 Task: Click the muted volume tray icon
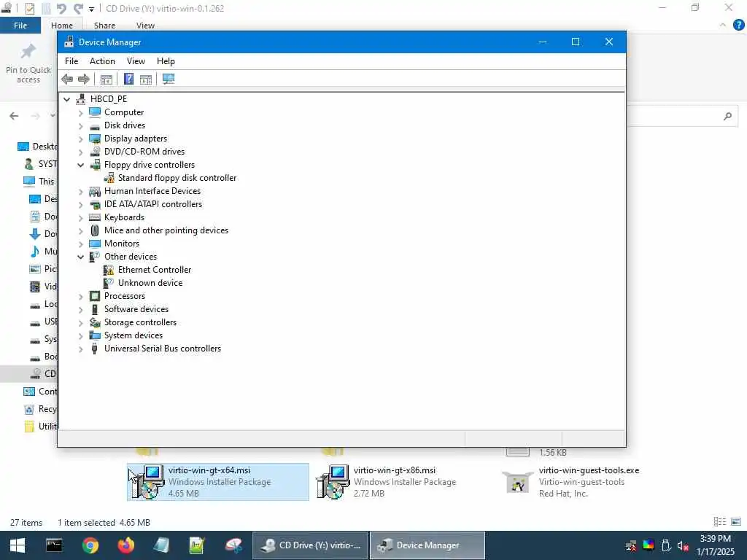coord(683,545)
